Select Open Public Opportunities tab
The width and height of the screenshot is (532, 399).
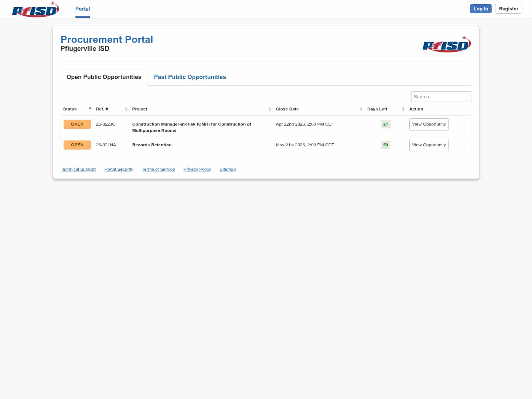coord(104,77)
